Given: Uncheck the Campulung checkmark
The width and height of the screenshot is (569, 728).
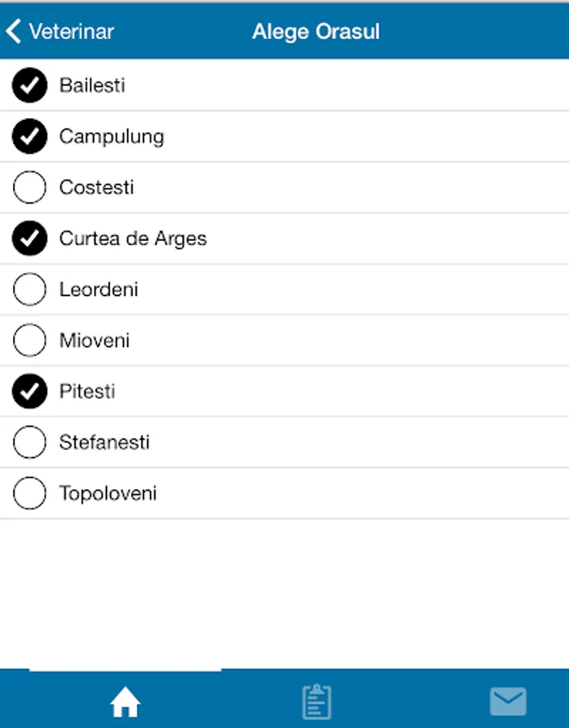Looking at the screenshot, I should point(30,136).
